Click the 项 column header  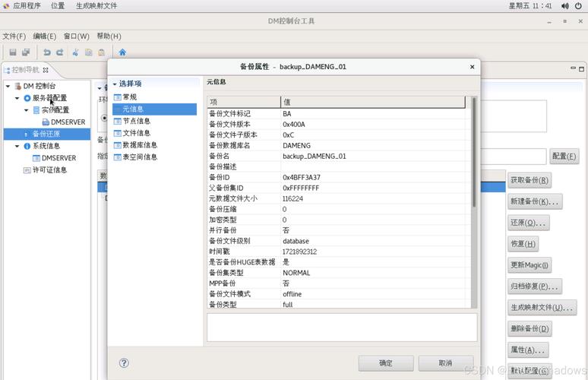(x=244, y=102)
